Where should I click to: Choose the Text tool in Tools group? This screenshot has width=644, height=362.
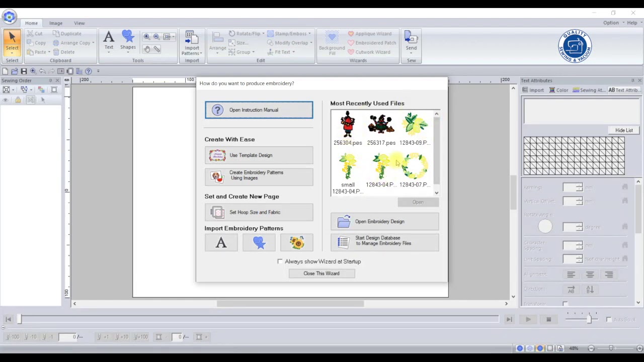[x=109, y=41]
